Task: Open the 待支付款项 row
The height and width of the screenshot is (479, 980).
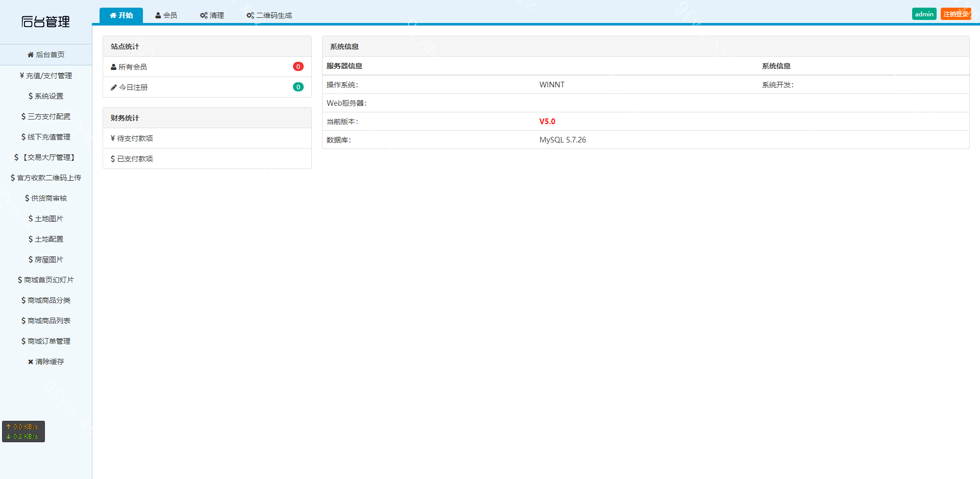Action: [x=207, y=138]
